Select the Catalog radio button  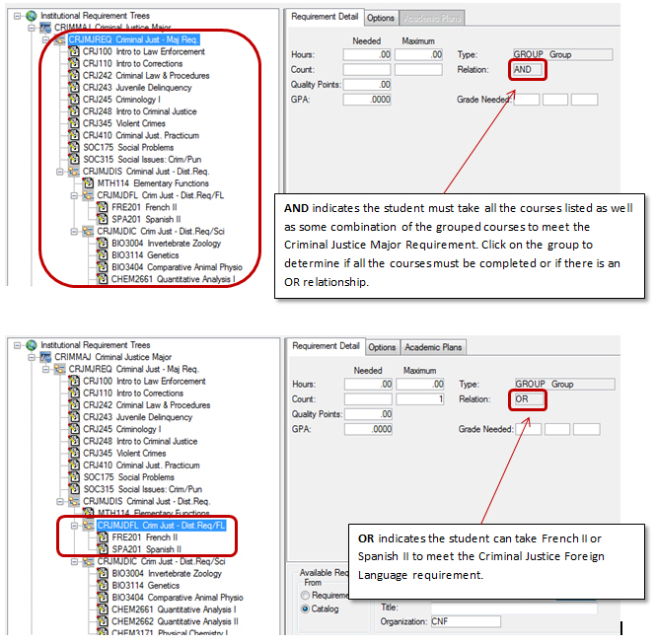pyautogui.click(x=305, y=608)
